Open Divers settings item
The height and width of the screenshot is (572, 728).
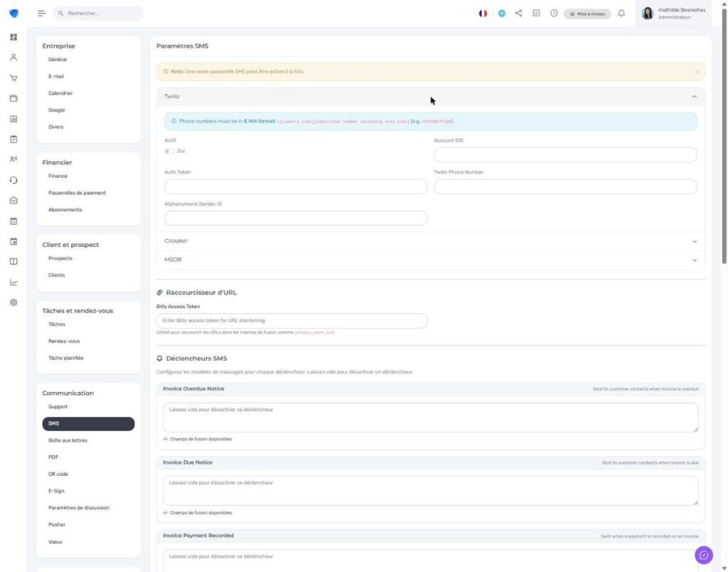click(55, 127)
